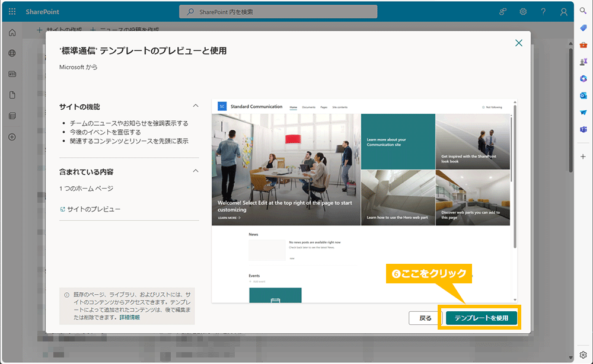This screenshot has height=364, width=593.
Task: Open the News icon in left sidebar
Action: point(11,74)
